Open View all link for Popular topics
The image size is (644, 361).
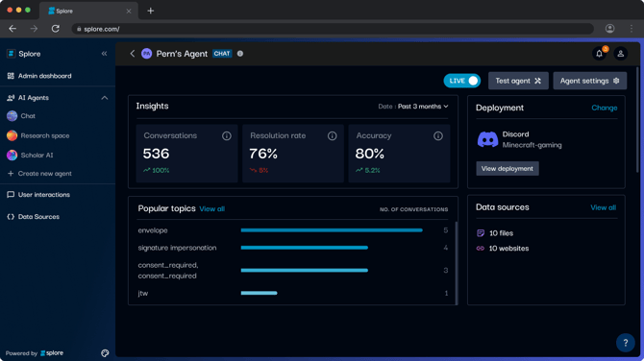[211, 208]
